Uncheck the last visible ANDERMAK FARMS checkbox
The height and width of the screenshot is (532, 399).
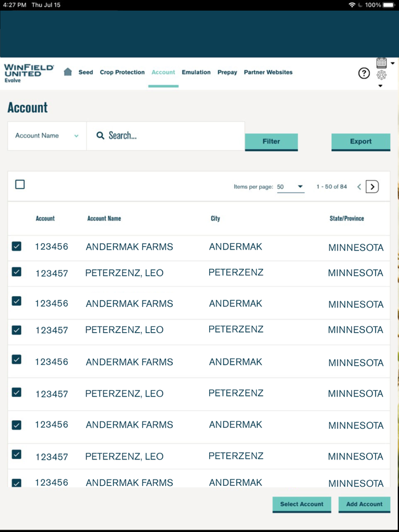pyautogui.click(x=17, y=483)
